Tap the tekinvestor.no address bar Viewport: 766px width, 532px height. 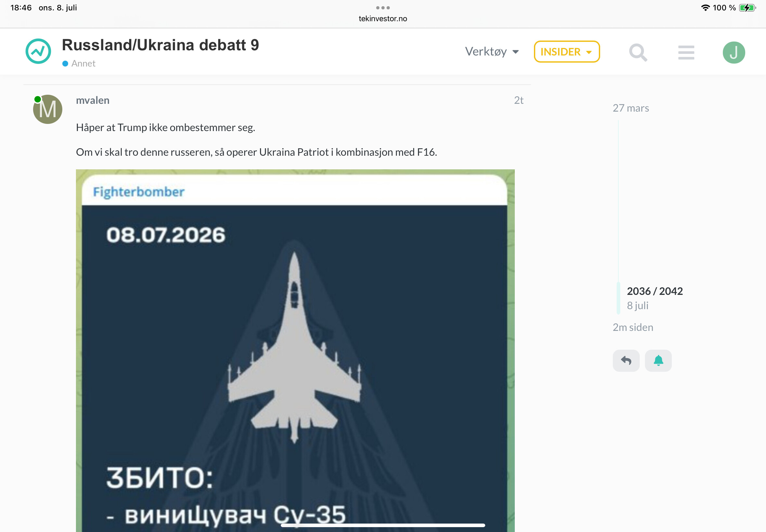383,19
